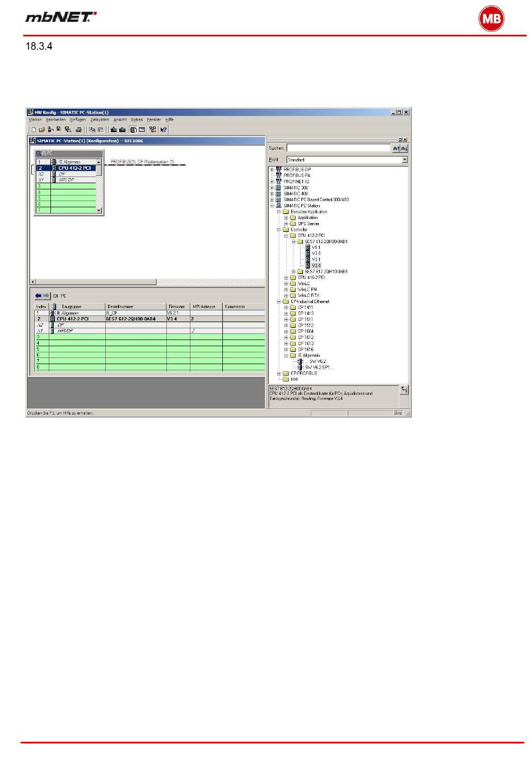This screenshot has width=532, height=772.
Task: Expand the PROFIBUS-DP catalog node
Action: coord(272,169)
